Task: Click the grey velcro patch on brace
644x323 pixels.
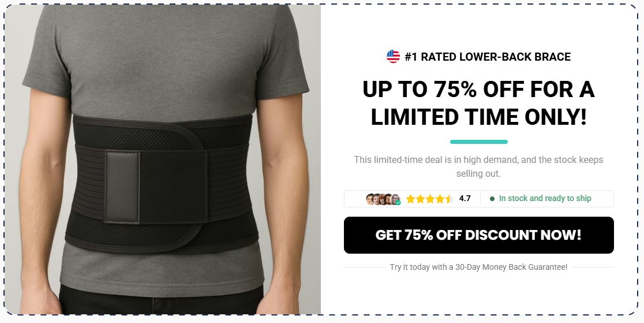Action: click(x=122, y=187)
